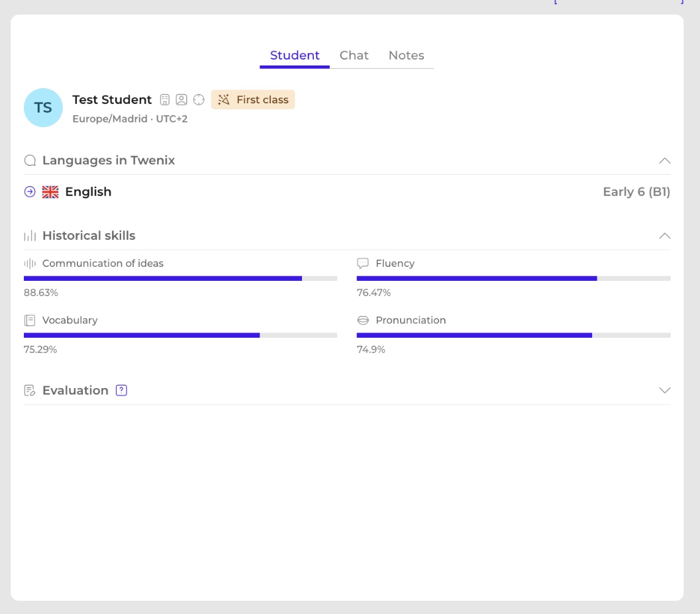Click the Languages in Twenix chat bubble icon

click(30, 160)
